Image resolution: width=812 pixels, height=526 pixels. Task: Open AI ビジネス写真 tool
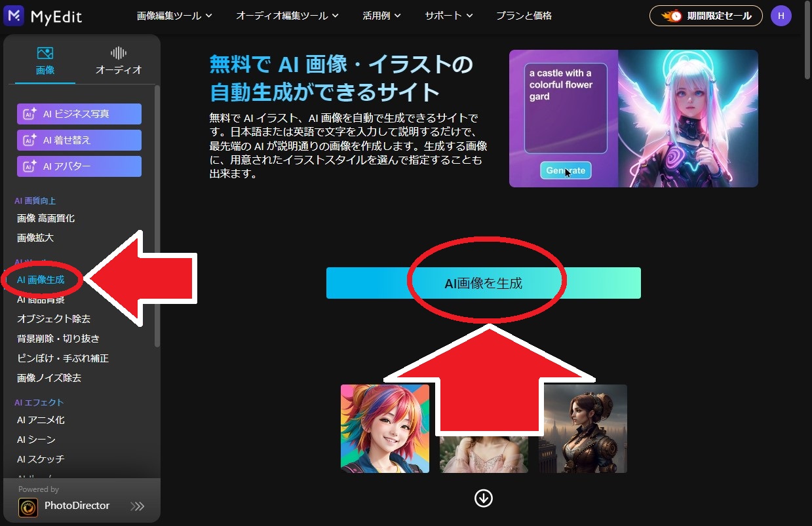[79, 114]
